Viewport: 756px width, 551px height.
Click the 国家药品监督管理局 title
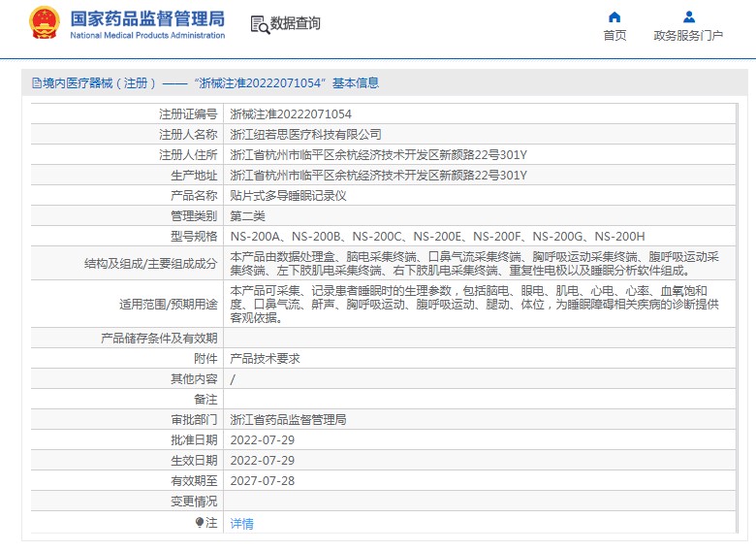point(147,18)
